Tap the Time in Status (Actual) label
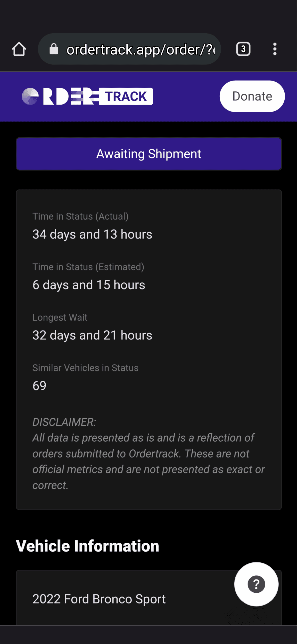Screen dimensions: 297x644 [x=80, y=216]
